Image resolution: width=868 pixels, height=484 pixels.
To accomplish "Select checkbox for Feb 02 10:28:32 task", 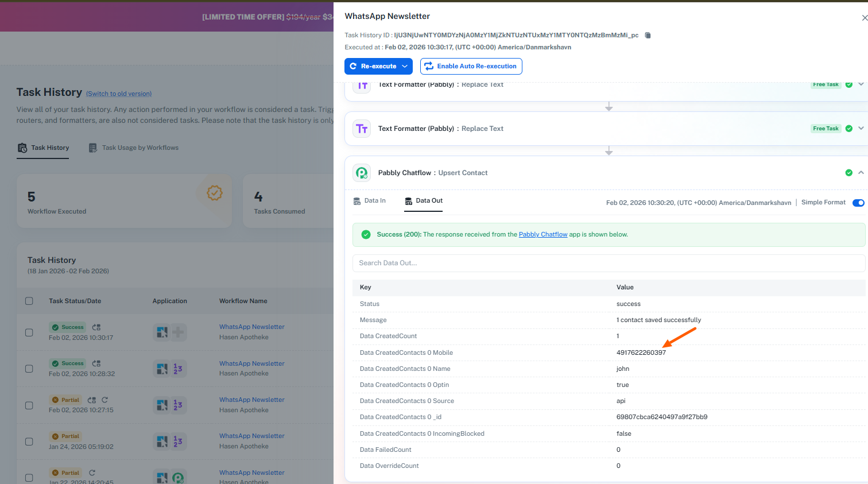I will pyautogui.click(x=29, y=369).
